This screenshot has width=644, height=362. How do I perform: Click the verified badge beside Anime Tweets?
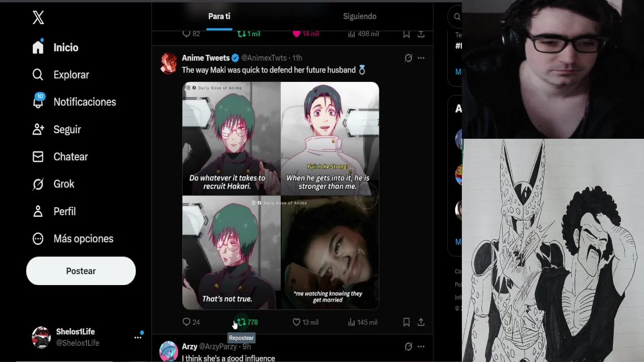(x=235, y=58)
